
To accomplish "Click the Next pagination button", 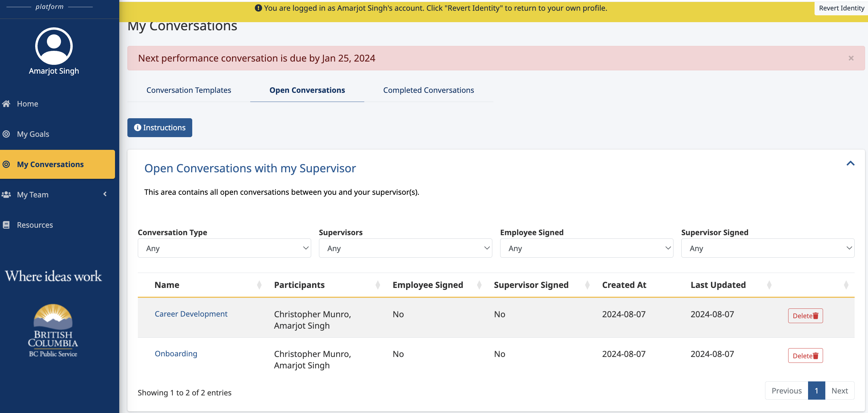I will [x=840, y=391].
